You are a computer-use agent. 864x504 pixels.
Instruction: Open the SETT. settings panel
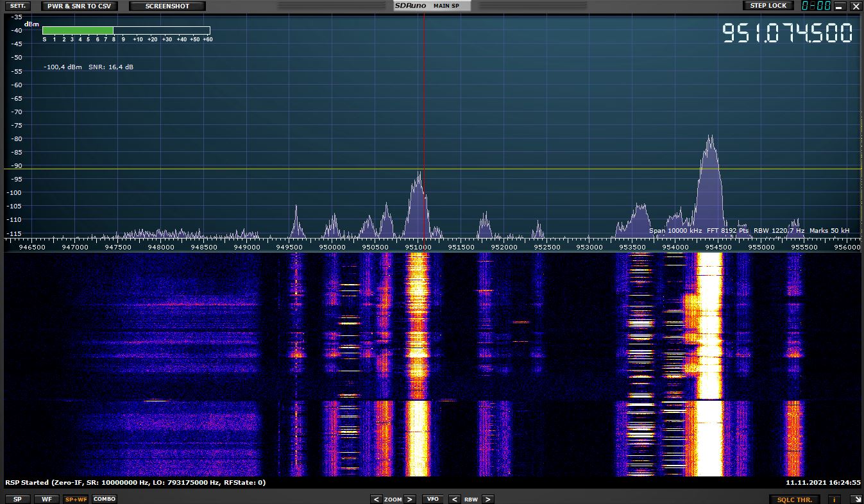coord(17,6)
